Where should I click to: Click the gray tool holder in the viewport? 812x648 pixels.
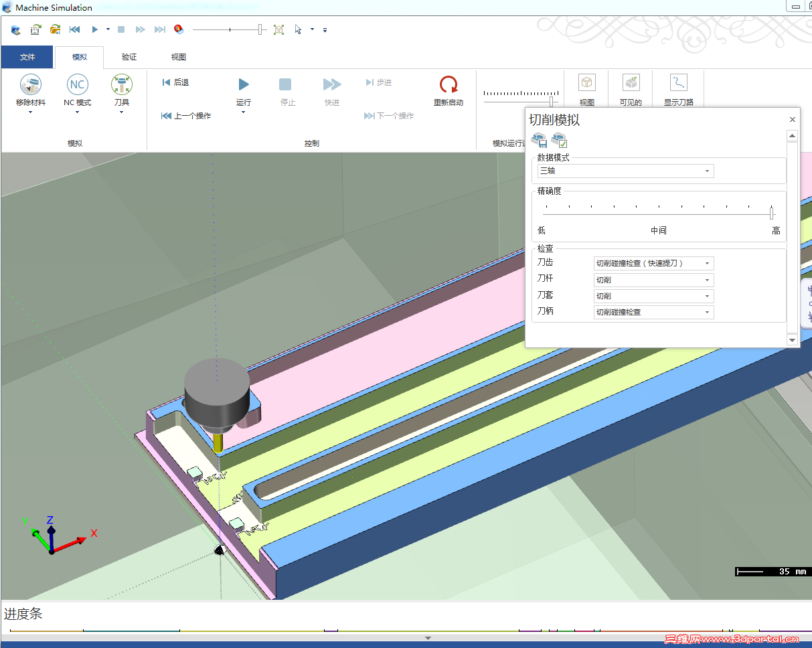point(216,393)
